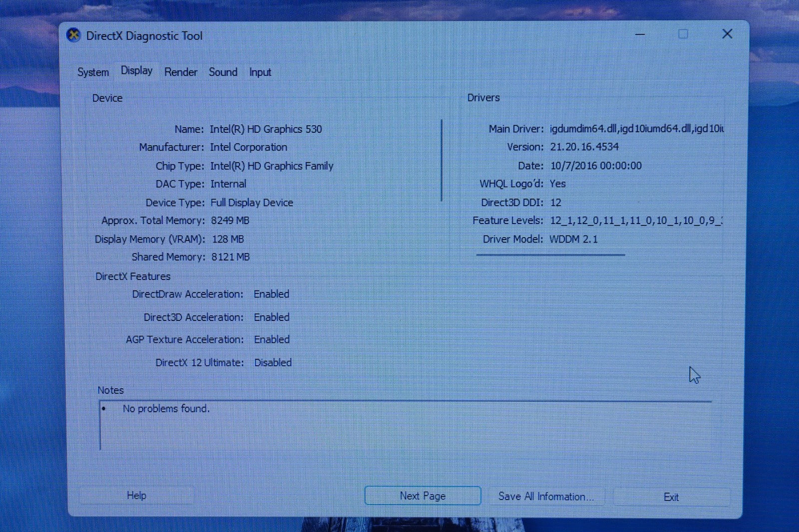Open the Input tab
Viewport: 799px width, 532px height.
click(x=260, y=72)
